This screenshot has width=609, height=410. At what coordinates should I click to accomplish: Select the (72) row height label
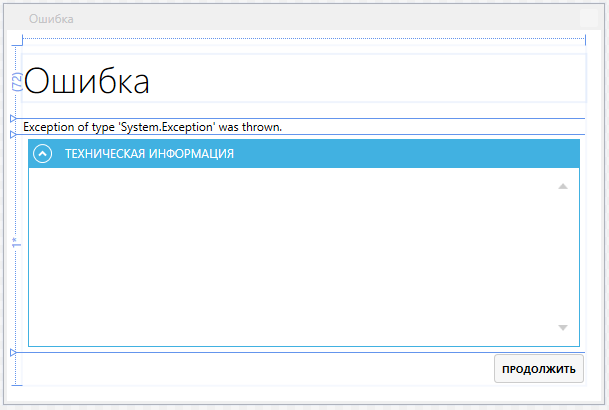pos(16,82)
